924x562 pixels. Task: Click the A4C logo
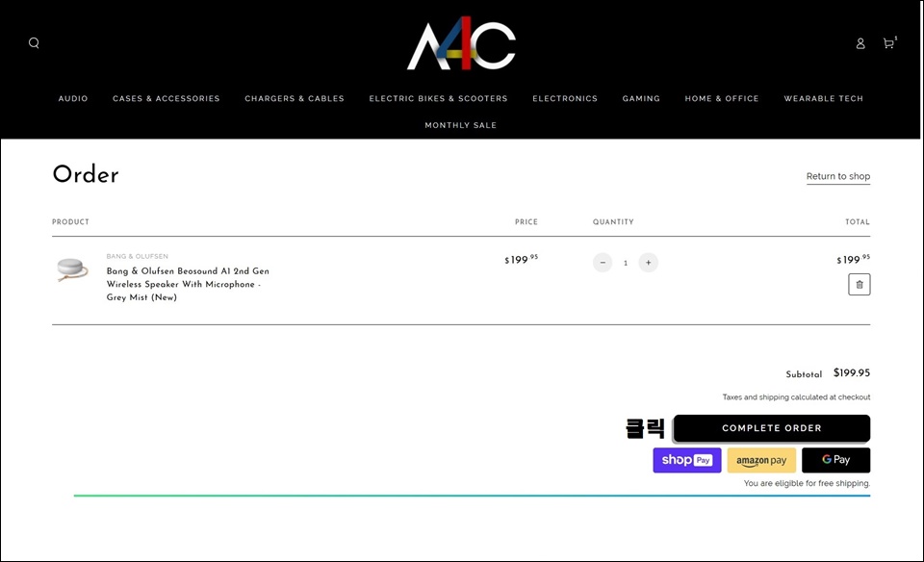(461, 43)
